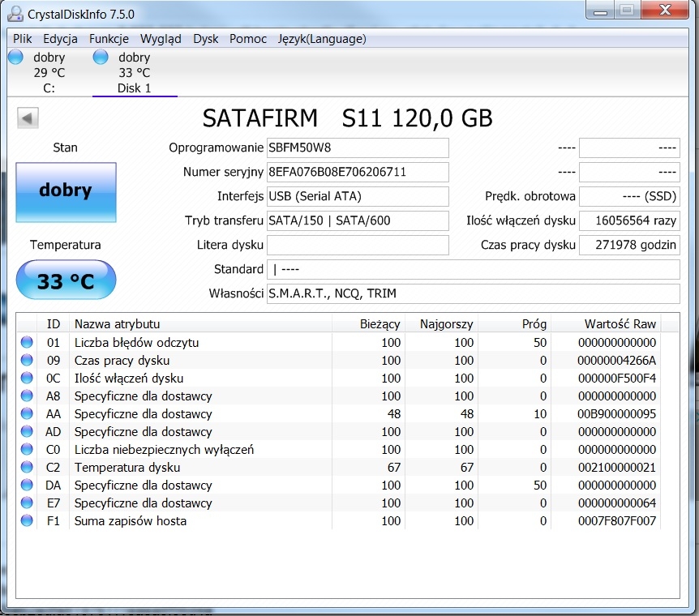Select attribute row Czas pracy dysku
699x616 pixels.
point(339,360)
